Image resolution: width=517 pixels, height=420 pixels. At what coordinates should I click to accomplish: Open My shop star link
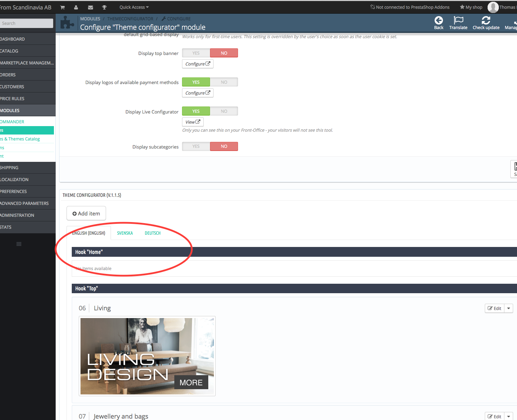(x=471, y=7)
